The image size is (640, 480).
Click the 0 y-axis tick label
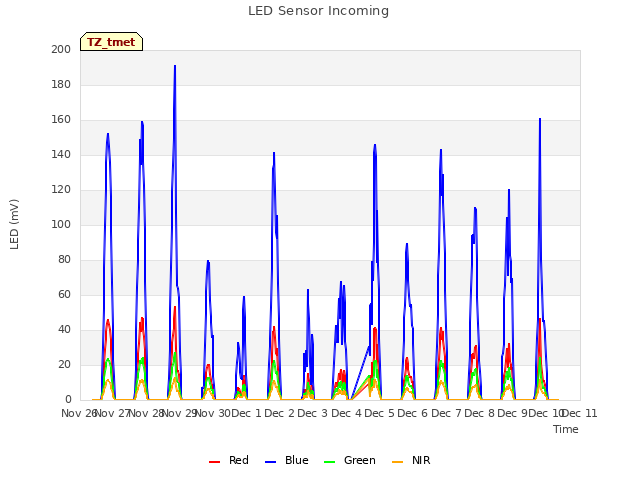tap(68, 400)
